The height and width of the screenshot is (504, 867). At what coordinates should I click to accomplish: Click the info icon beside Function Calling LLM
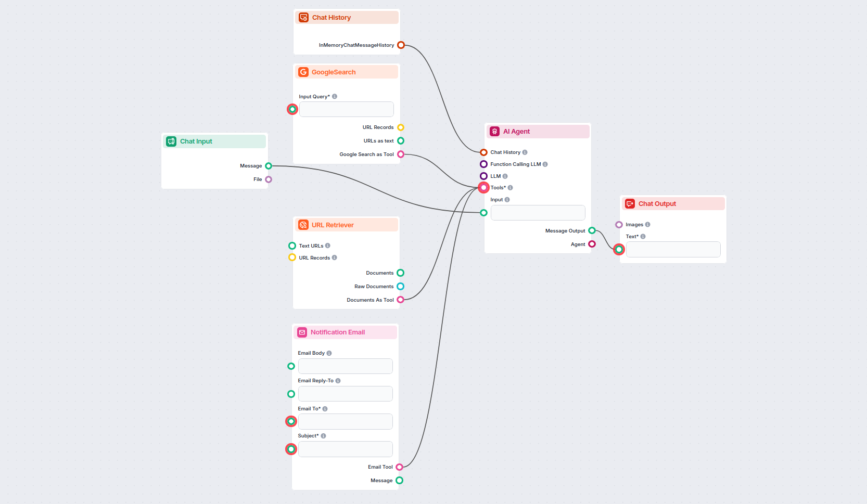(x=545, y=164)
